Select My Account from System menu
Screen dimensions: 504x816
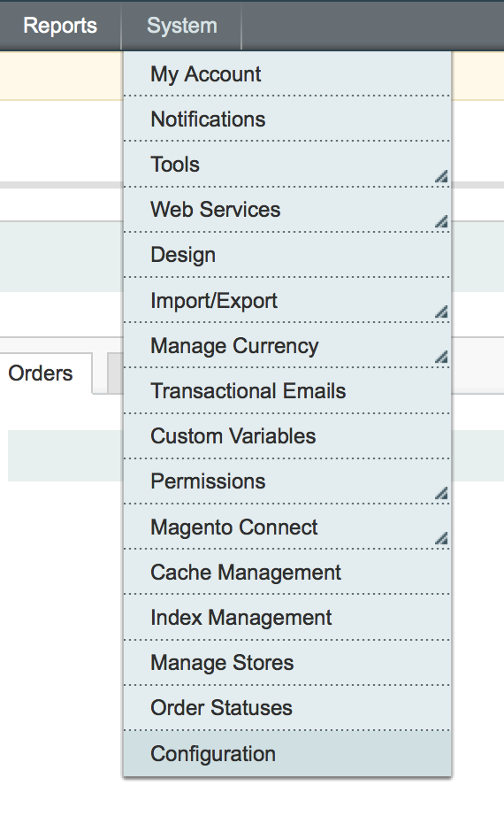287,73
